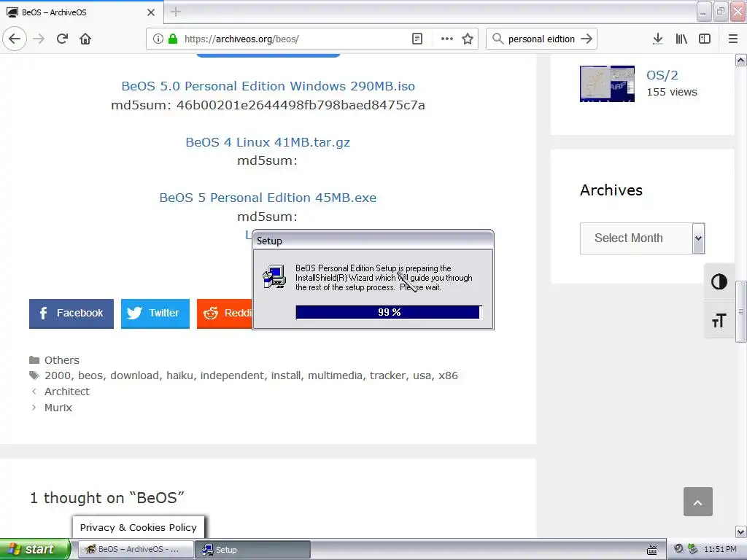Close the BeOS – ArchiveOS tab
Viewport: 747px width, 560px height.
click(x=151, y=12)
